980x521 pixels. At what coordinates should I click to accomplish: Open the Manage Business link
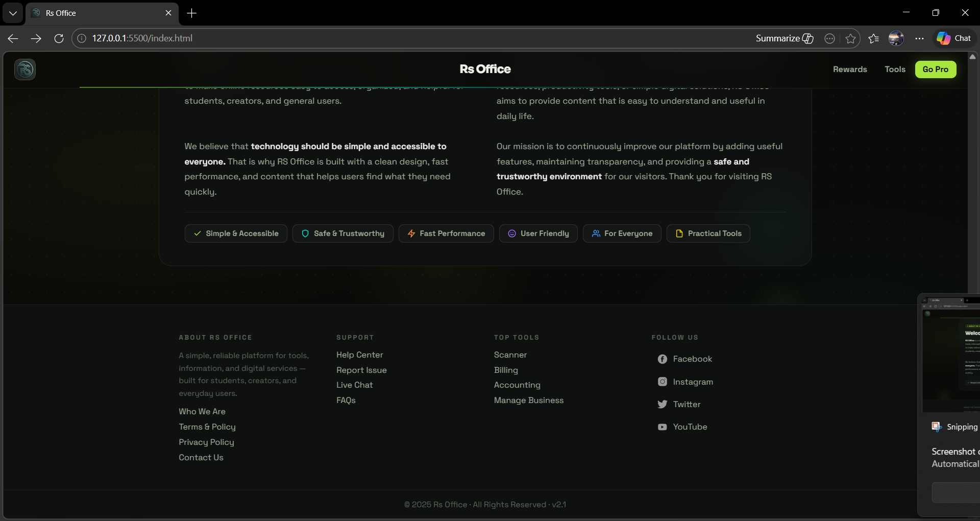click(529, 400)
